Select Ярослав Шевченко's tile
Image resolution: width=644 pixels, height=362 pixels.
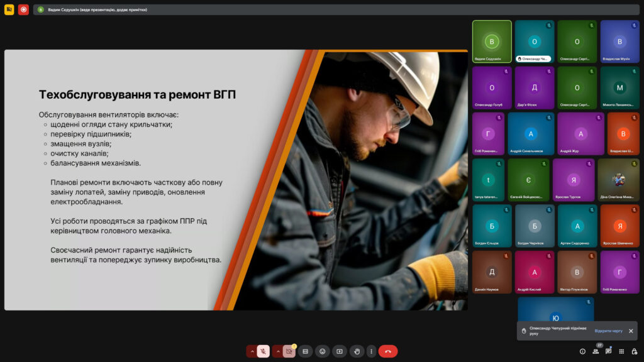click(619, 226)
